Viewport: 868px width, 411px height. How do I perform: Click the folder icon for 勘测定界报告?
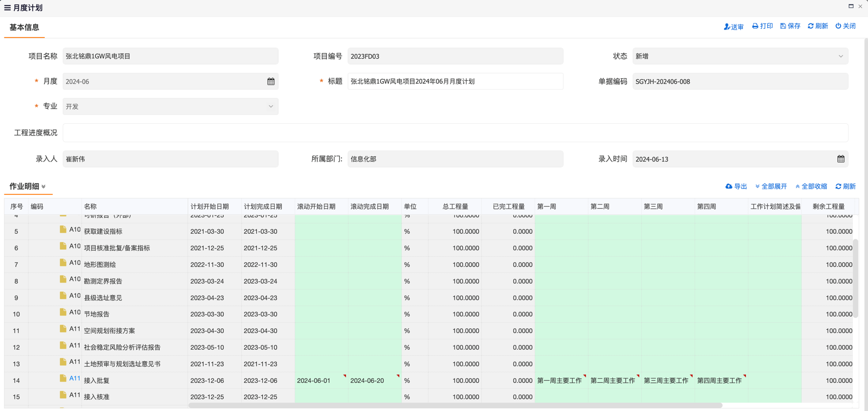(x=63, y=279)
